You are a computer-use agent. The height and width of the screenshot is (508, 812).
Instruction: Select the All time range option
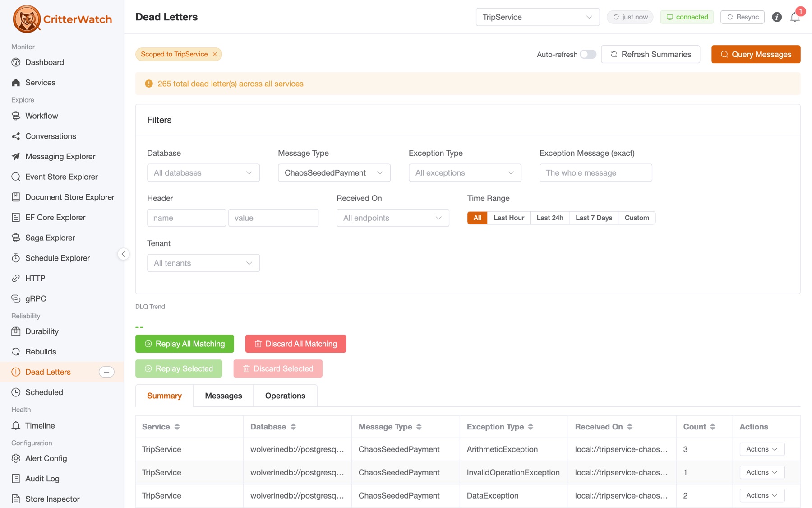point(477,218)
